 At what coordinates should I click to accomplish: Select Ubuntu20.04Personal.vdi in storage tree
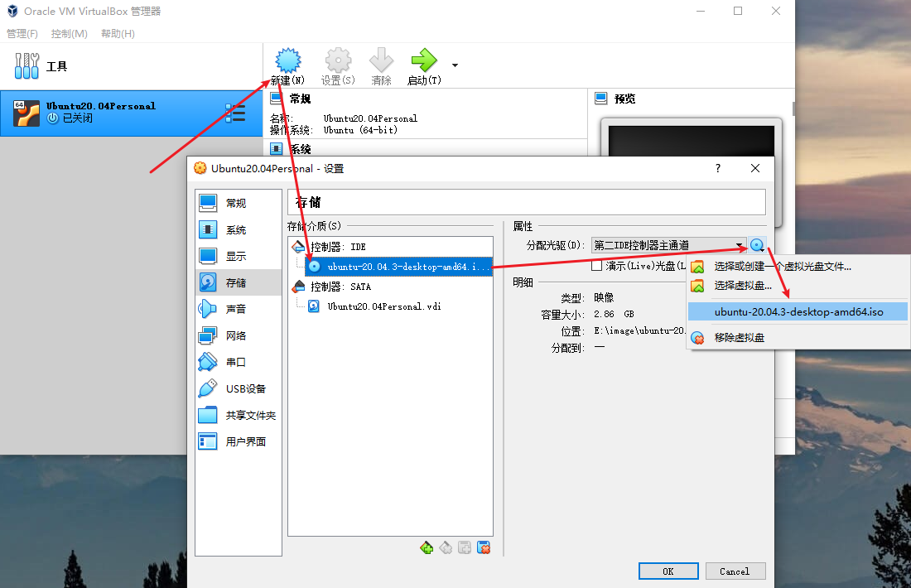pos(383,306)
